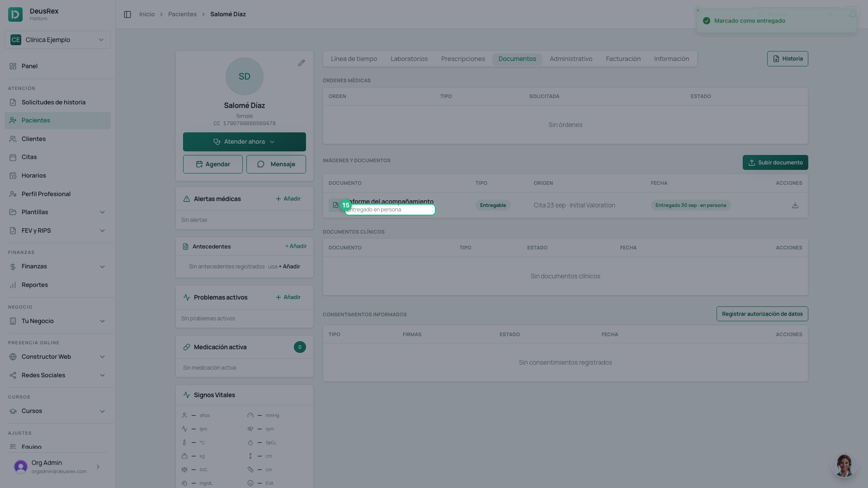Open the Clínica Ejemplo organization dropdown
Screen dimensions: 868x488
[x=57, y=40]
